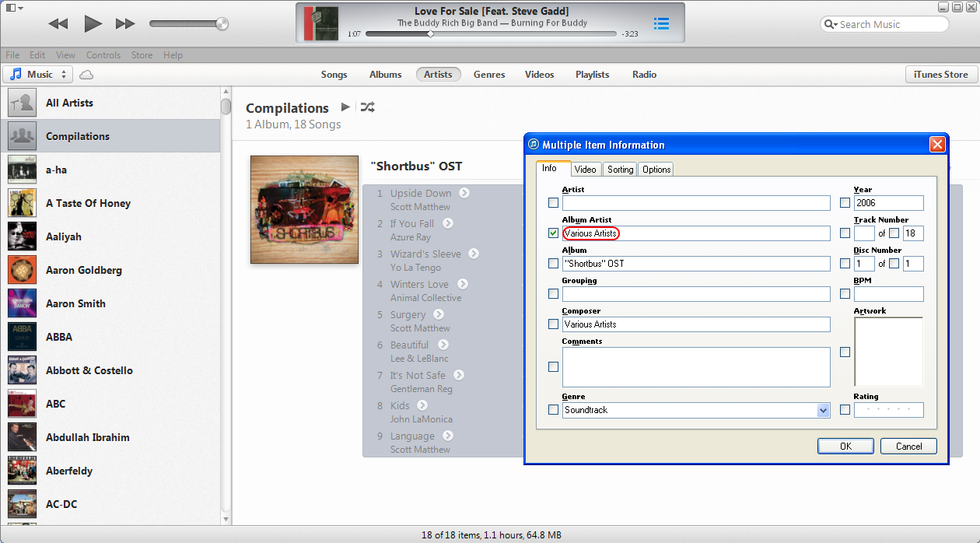Click the volume slider knob
Image resolution: width=980 pixels, height=543 pixels.
(x=222, y=24)
